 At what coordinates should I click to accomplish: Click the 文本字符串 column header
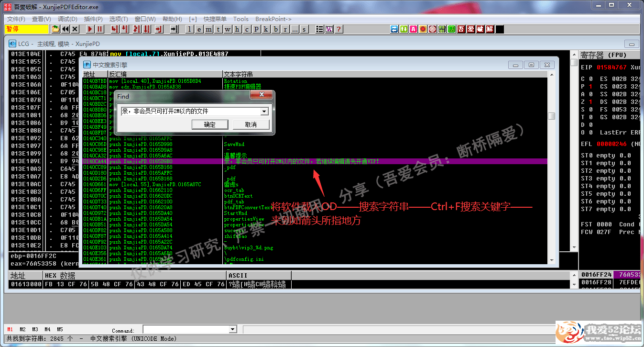click(385, 74)
